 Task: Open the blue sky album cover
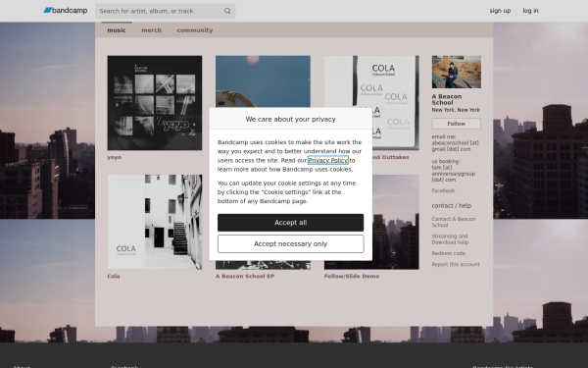(263, 81)
